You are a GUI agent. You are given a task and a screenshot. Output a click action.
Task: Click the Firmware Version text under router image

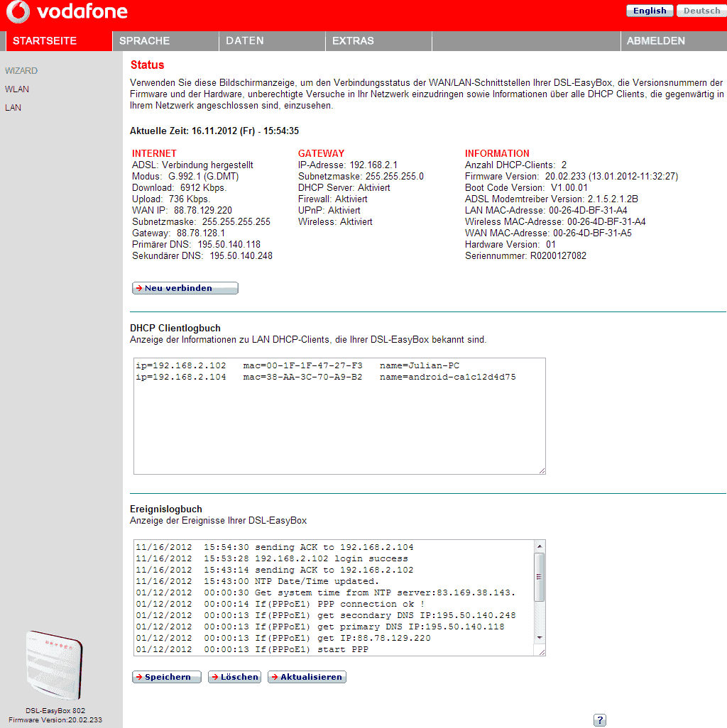[55, 720]
